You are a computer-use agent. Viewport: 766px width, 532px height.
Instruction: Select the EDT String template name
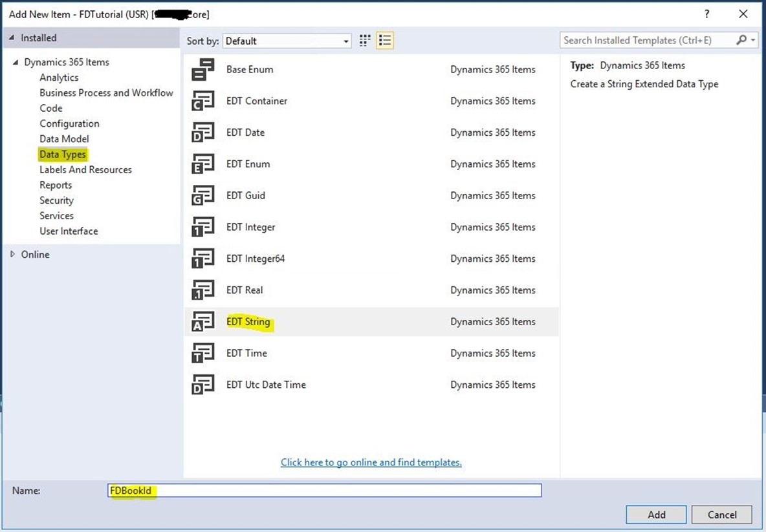tap(248, 322)
